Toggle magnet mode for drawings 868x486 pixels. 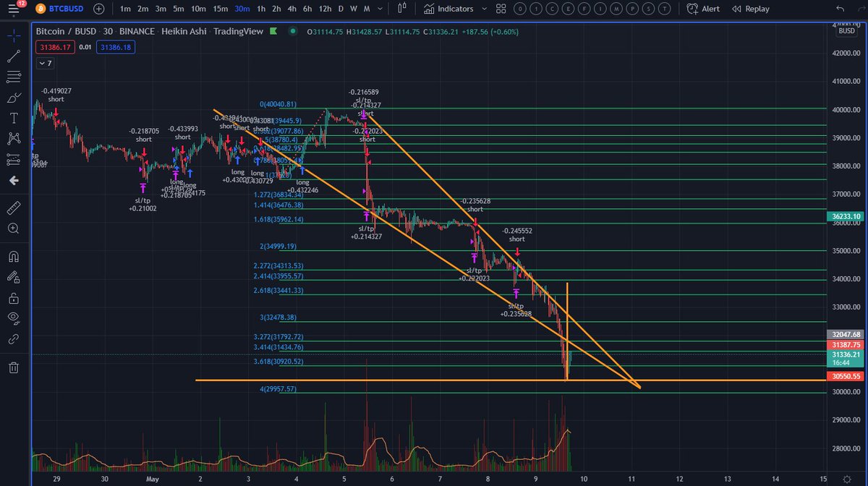pos(14,255)
